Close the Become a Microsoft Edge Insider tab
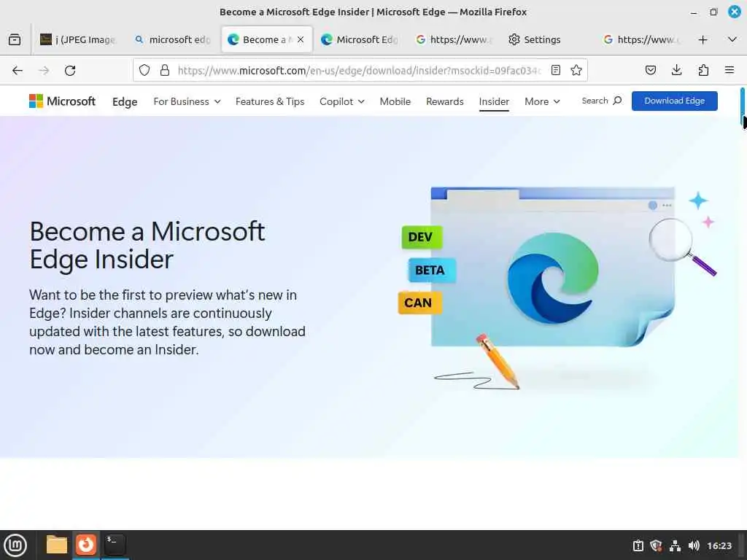This screenshot has width=747, height=560. [x=301, y=39]
